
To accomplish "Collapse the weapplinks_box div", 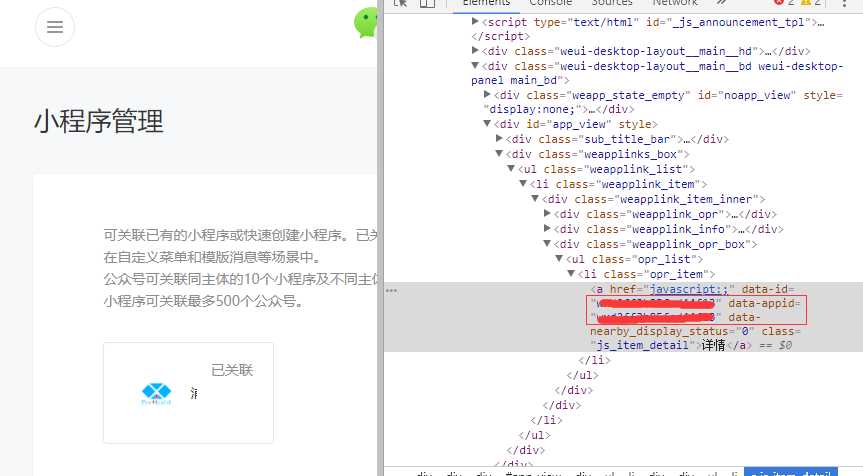I will [499, 153].
